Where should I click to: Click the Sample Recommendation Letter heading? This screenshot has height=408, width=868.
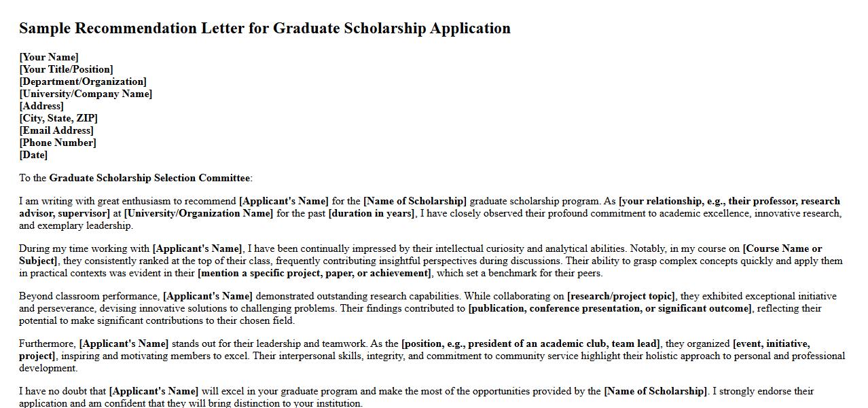(264, 29)
